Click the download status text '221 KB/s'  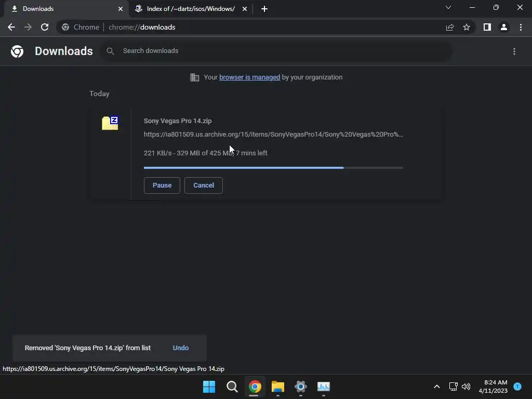[x=157, y=153]
